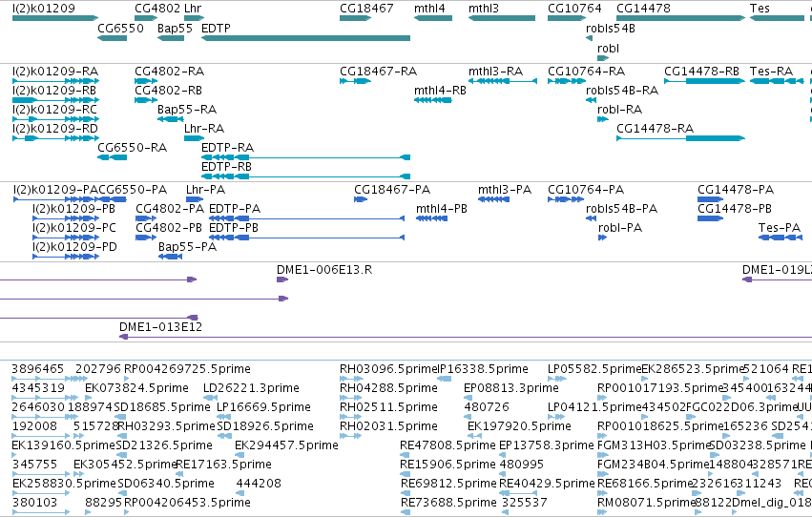Image resolution: width=812 pixels, height=517 pixels.
Task: Click the Lhr gene label
Action: (193, 9)
